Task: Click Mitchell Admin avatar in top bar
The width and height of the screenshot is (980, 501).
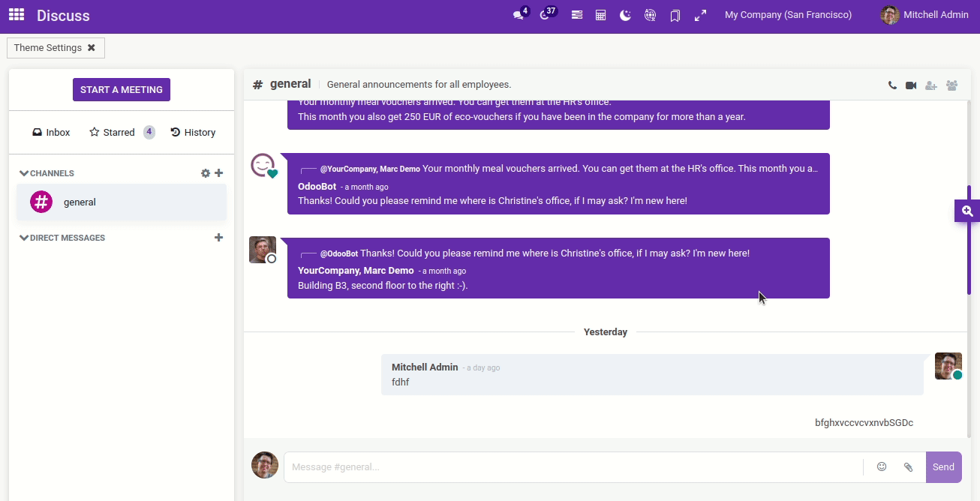Action: [890, 15]
